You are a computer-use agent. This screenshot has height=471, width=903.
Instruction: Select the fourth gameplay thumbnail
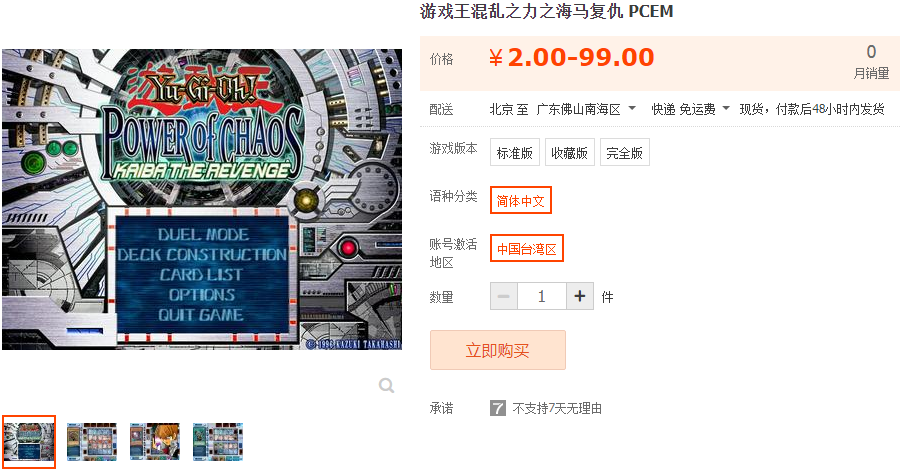coord(218,442)
